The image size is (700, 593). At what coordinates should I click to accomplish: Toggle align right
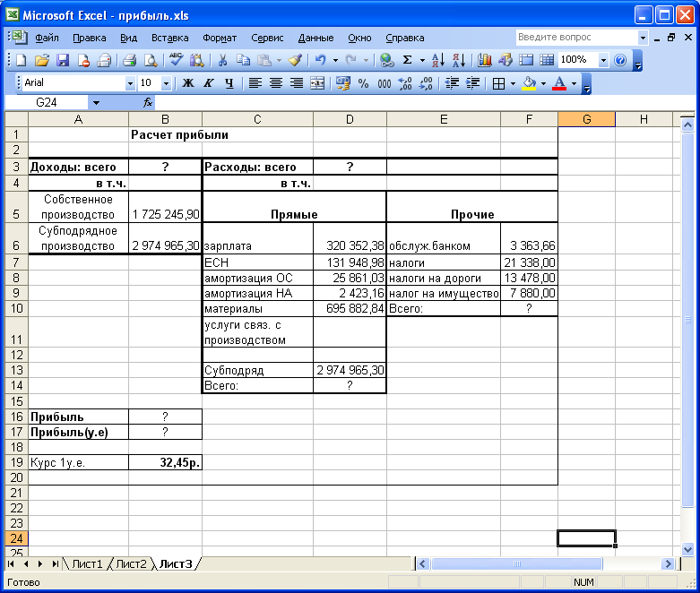tap(297, 83)
